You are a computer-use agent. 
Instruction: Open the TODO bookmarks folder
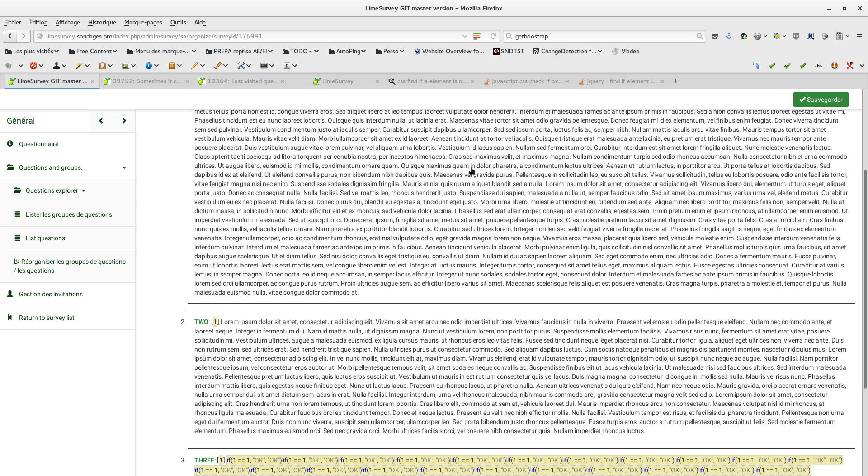click(301, 51)
